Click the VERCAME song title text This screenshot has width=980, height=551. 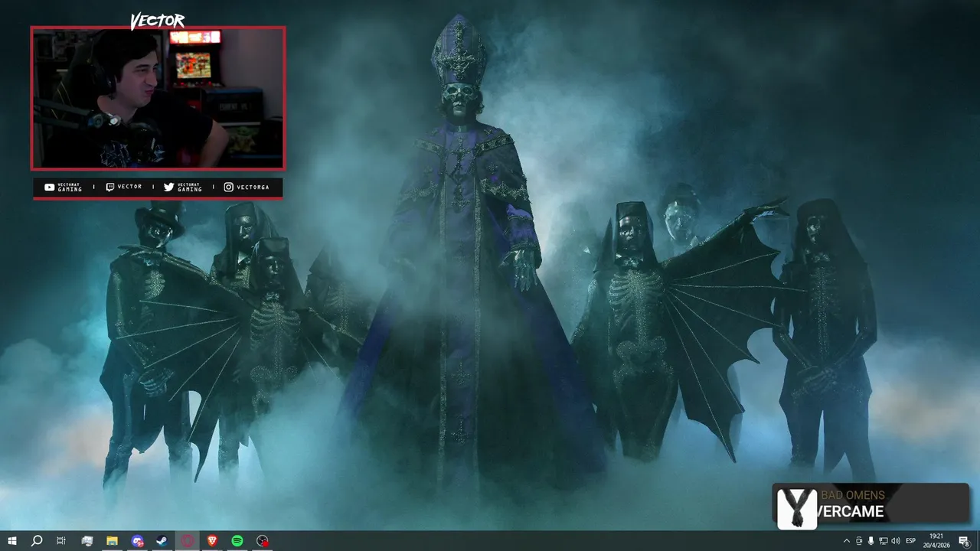point(851,511)
